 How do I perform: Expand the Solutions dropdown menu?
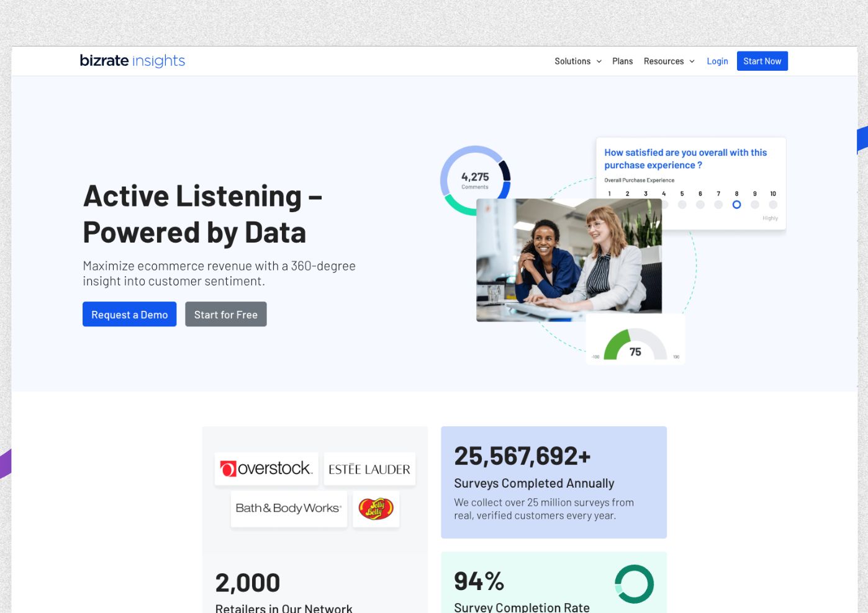572,61
